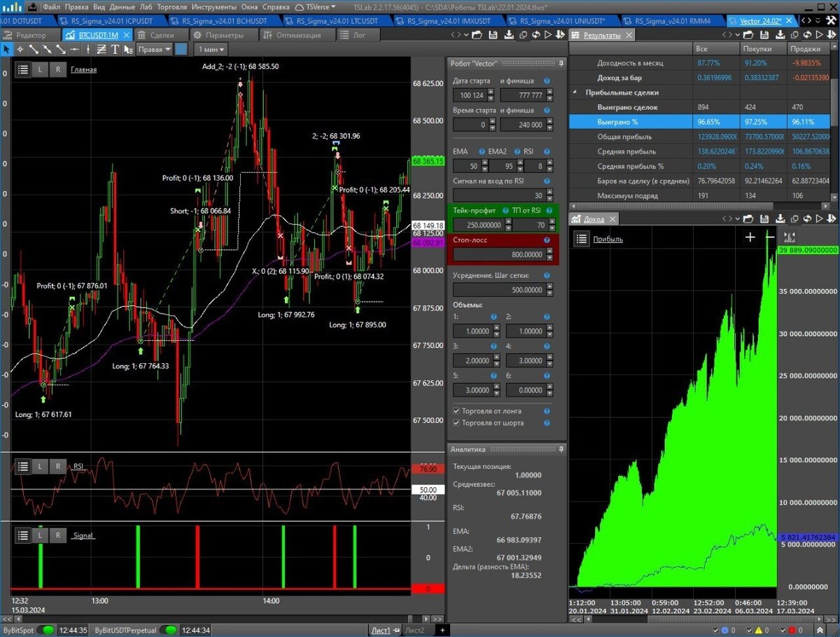Toggle the R button on Signal pane
This screenshot has height=637, width=840.
[x=58, y=535]
